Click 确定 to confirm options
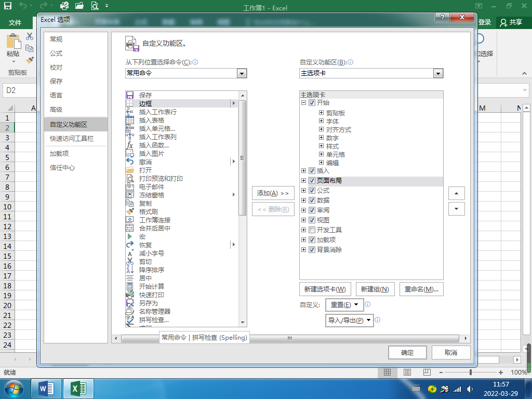The image size is (532, 399). [x=407, y=353]
